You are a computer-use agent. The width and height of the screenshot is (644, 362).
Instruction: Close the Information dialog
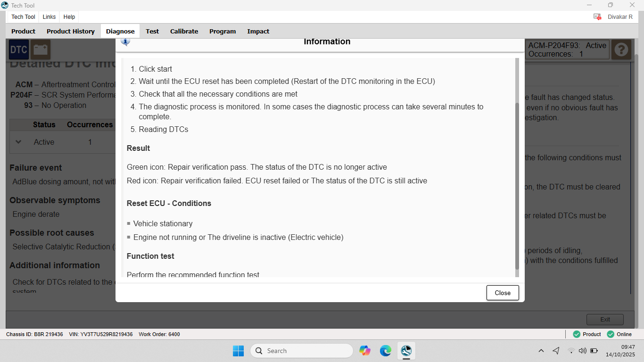pos(503,293)
